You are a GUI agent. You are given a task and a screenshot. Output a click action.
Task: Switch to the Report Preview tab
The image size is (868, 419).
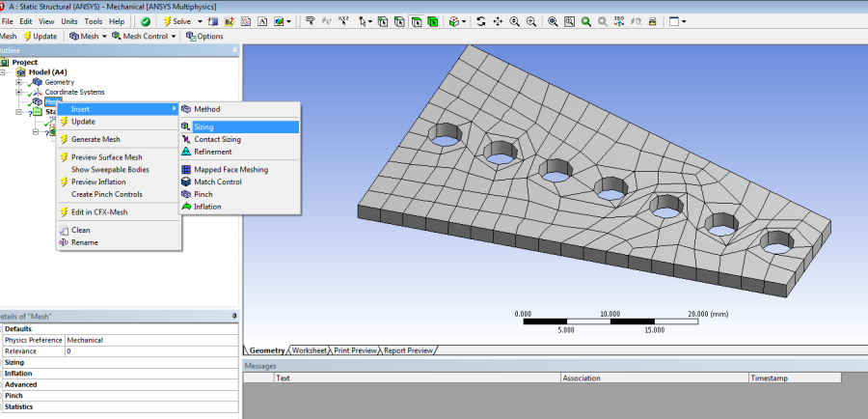(409, 350)
